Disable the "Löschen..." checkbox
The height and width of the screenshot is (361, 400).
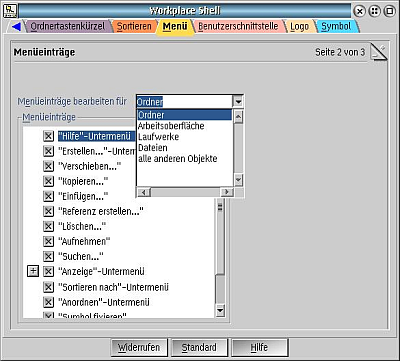[x=49, y=226]
